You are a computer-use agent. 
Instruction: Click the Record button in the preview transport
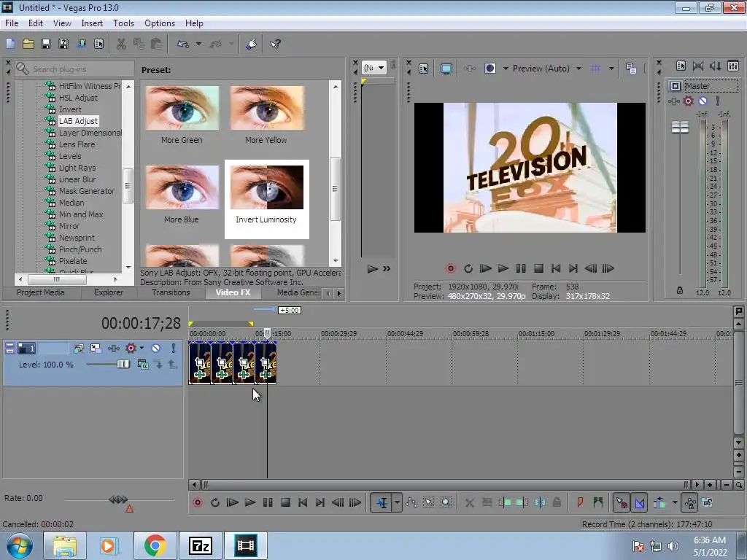click(450, 268)
